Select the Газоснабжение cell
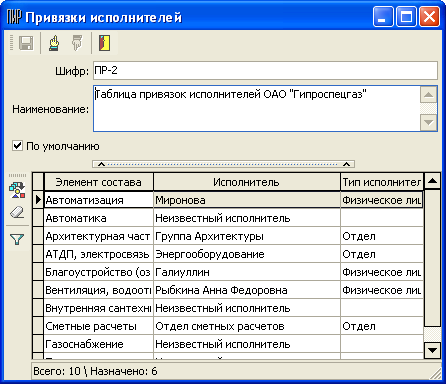446x384 pixels. point(99,344)
